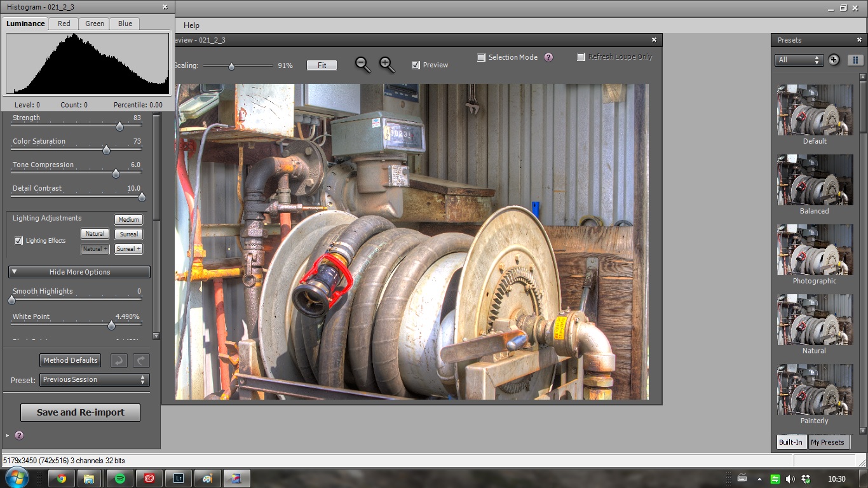Switch to the Red histogram tab
Image resolution: width=868 pixels, height=488 pixels.
click(x=64, y=24)
